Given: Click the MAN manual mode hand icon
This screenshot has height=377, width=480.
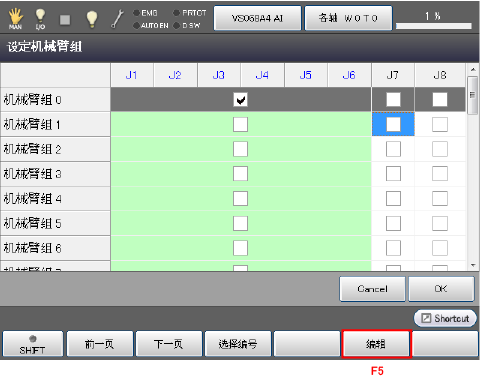Looking at the screenshot, I should (15, 19).
